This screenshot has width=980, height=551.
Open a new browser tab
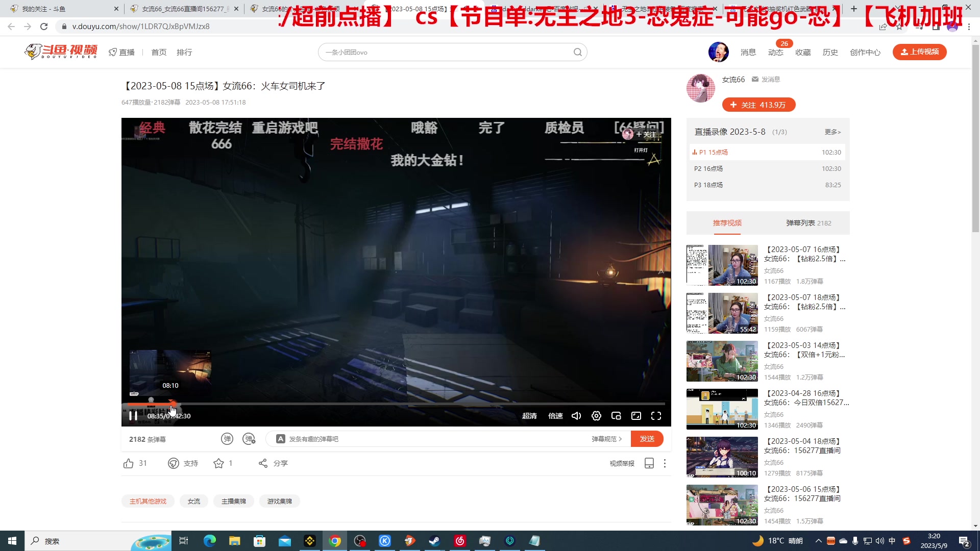click(854, 9)
